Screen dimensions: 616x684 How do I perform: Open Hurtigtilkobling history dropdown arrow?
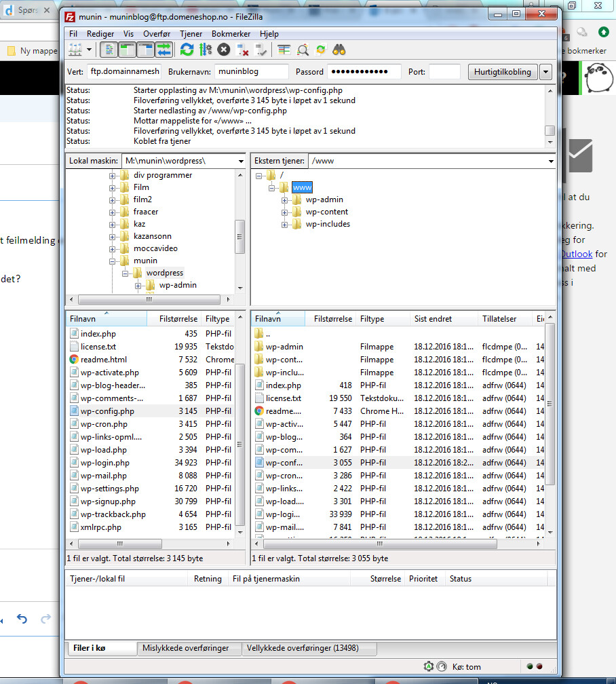click(x=545, y=72)
